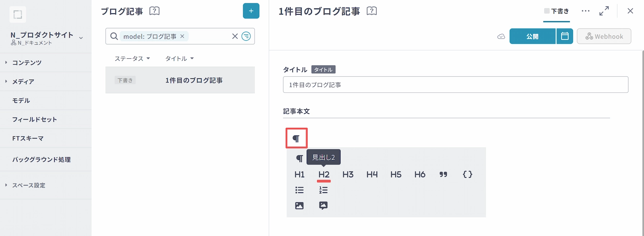Expand the コンテンツ sidebar section
The height and width of the screenshot is (236, 644).
27,63
